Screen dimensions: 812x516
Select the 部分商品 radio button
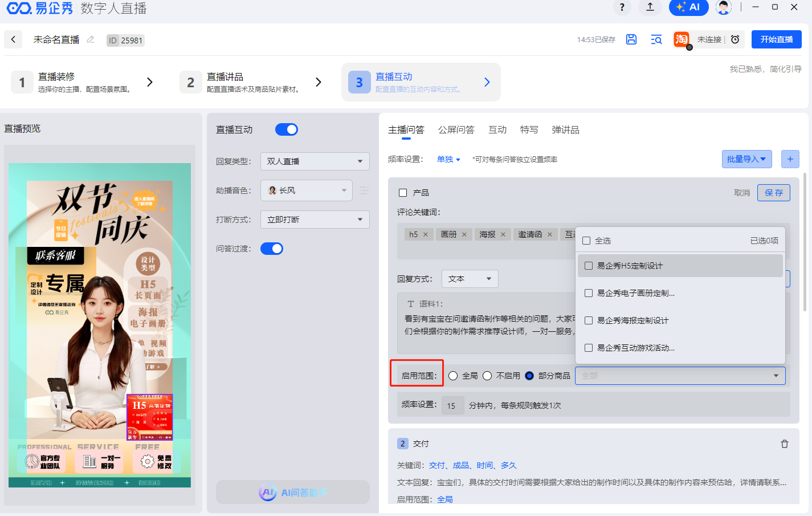click(x=529, y=376)
